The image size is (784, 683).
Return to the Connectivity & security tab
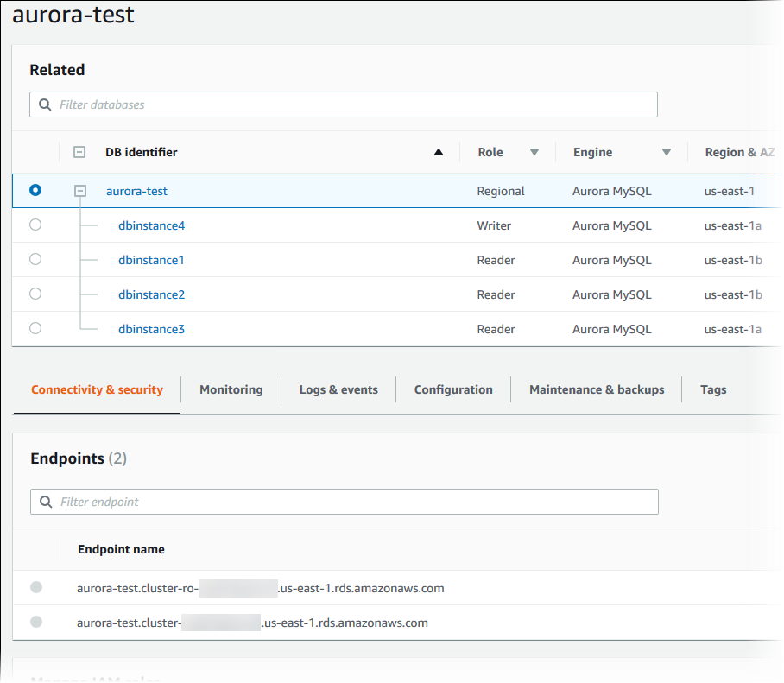[x=96, y=389]
